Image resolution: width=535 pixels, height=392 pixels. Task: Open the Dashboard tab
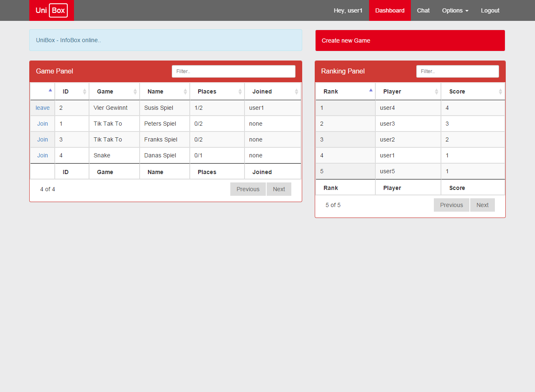click(390, 10)
